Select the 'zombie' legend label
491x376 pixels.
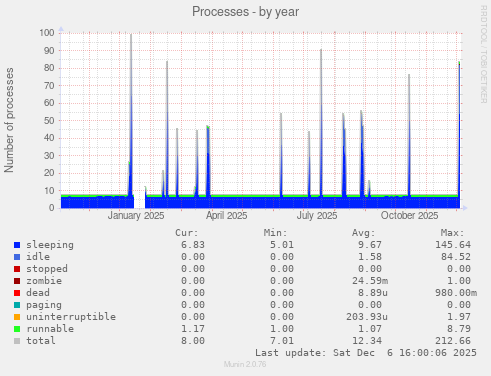point(44,281)
